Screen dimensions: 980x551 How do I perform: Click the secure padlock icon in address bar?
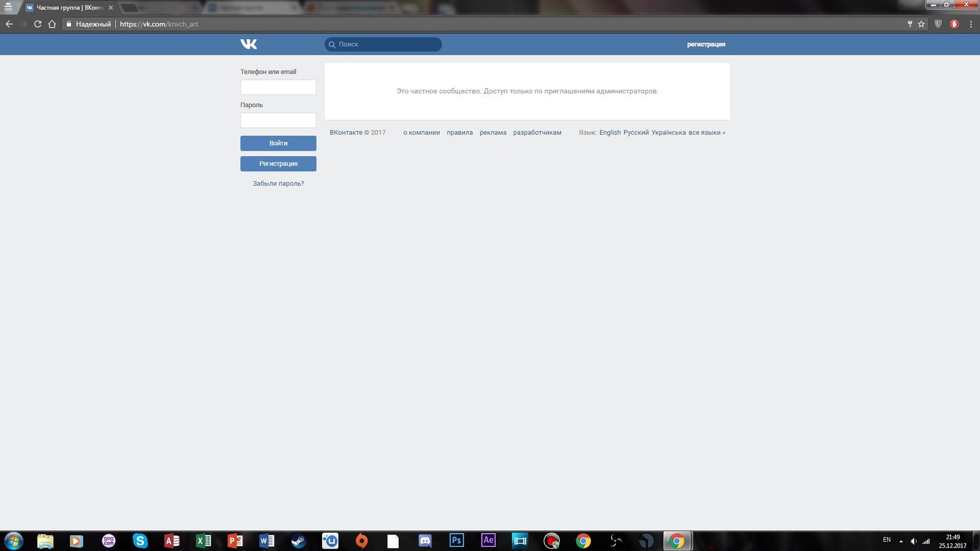click(x=69, y=24)
